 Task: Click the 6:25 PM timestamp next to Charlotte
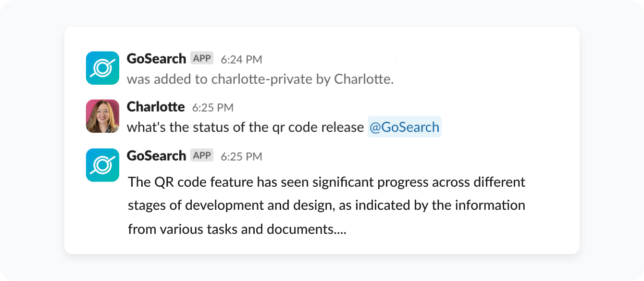(x=212, y=108)
